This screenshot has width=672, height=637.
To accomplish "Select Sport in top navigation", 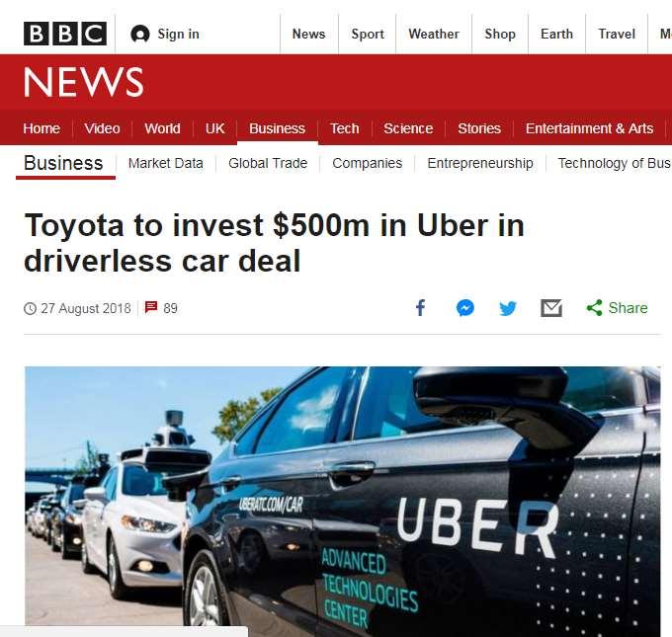I will point(368,34).
